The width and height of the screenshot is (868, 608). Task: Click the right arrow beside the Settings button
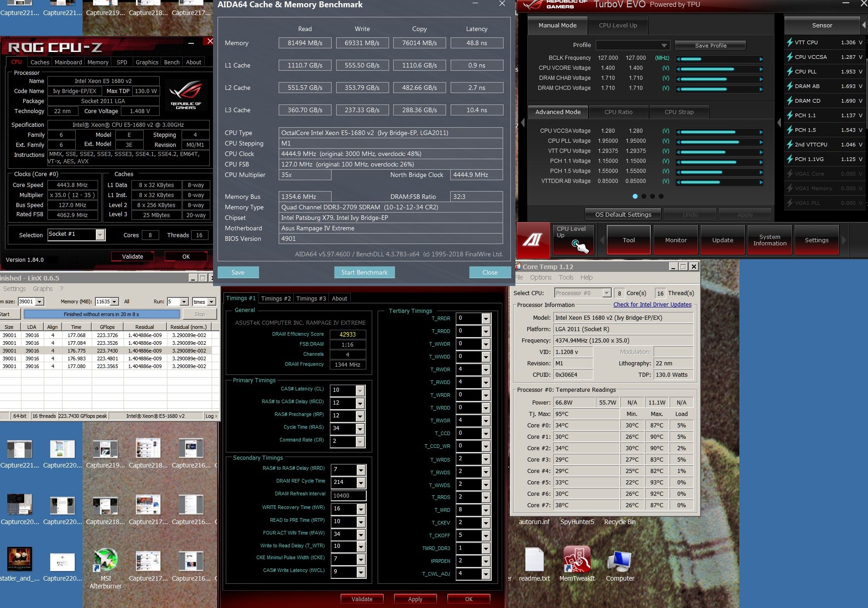click(844, 240)
